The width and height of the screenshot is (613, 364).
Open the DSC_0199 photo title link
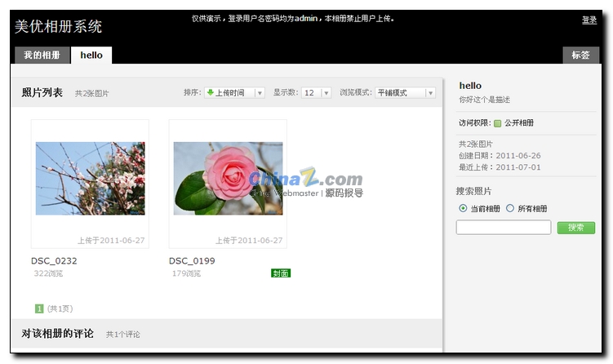point(192,261)
